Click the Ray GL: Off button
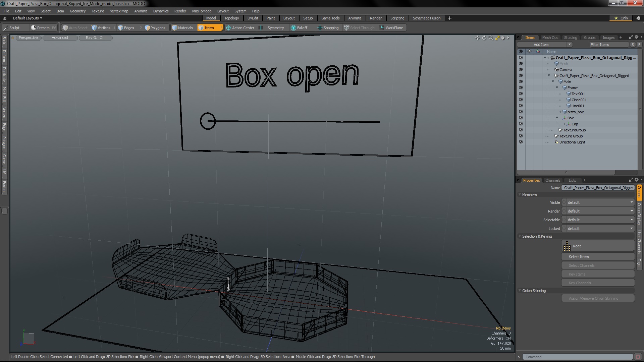Screen dimensions: 644x362 95,38
